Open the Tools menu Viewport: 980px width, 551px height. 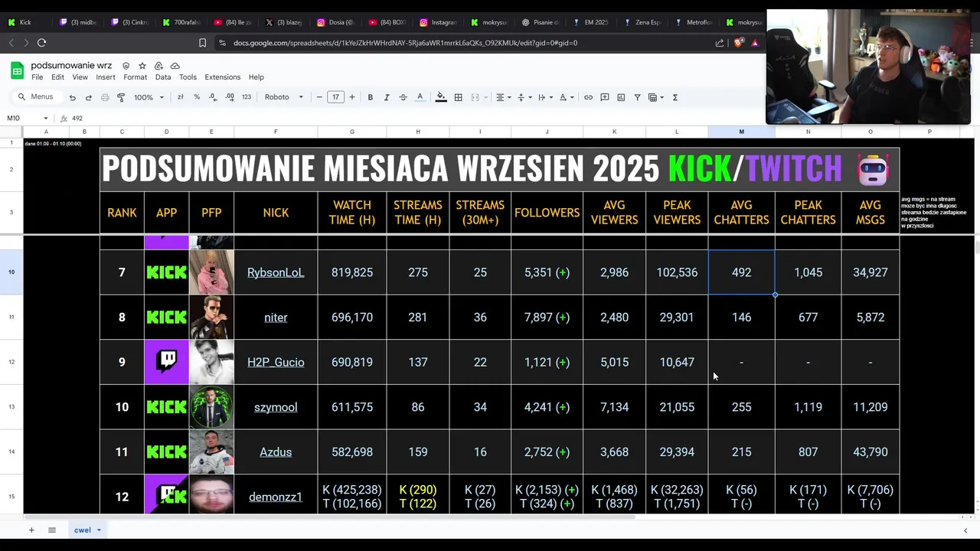188,77
